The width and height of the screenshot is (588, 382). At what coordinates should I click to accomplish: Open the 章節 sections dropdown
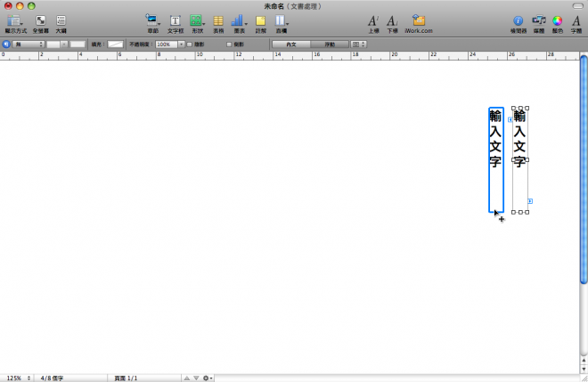(152, 20)
